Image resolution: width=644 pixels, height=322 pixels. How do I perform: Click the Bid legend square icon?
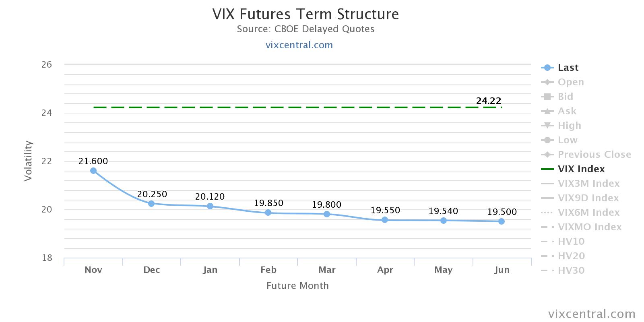click(x=547, y=97)
